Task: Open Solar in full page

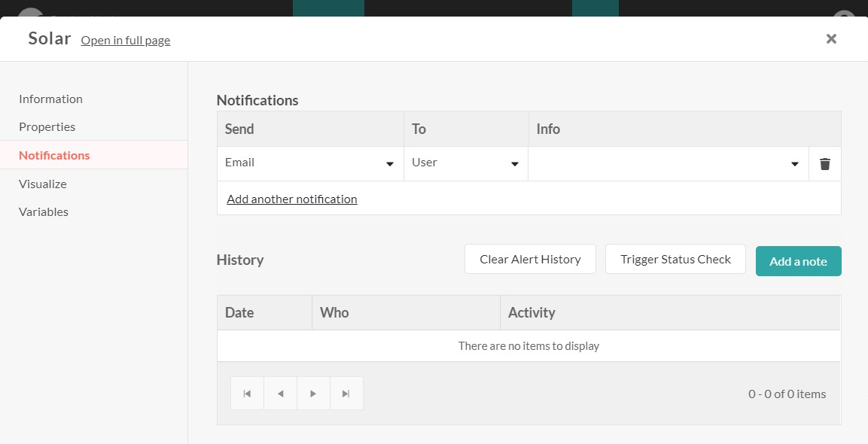Action: pyautogui.click(x=125, y=40)
